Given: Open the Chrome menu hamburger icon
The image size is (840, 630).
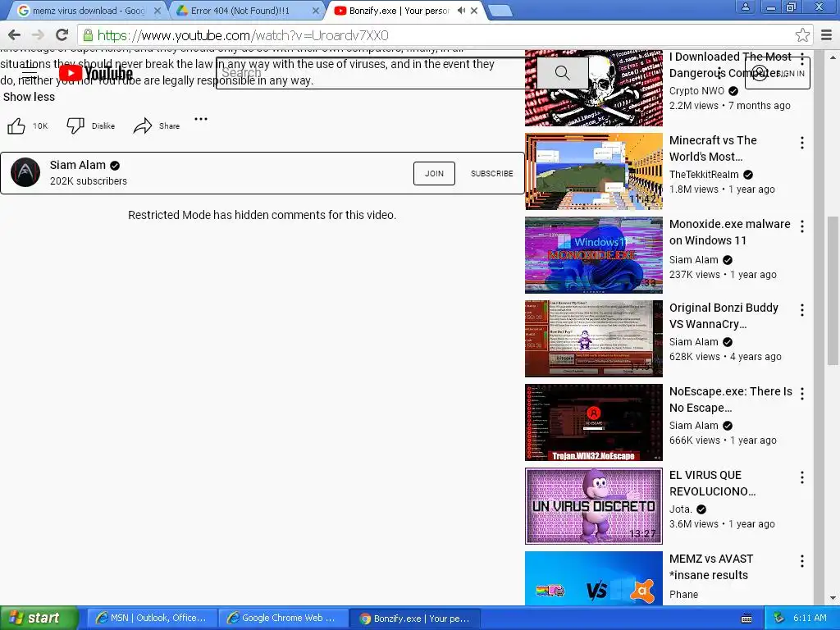Looking at the screenshot, I should tap(827, 35).
